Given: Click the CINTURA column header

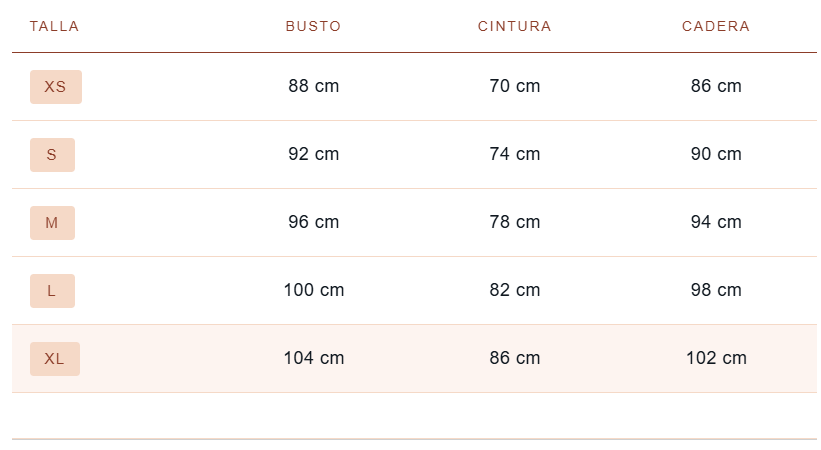Looking at the screenshot, I should point(515,26).
